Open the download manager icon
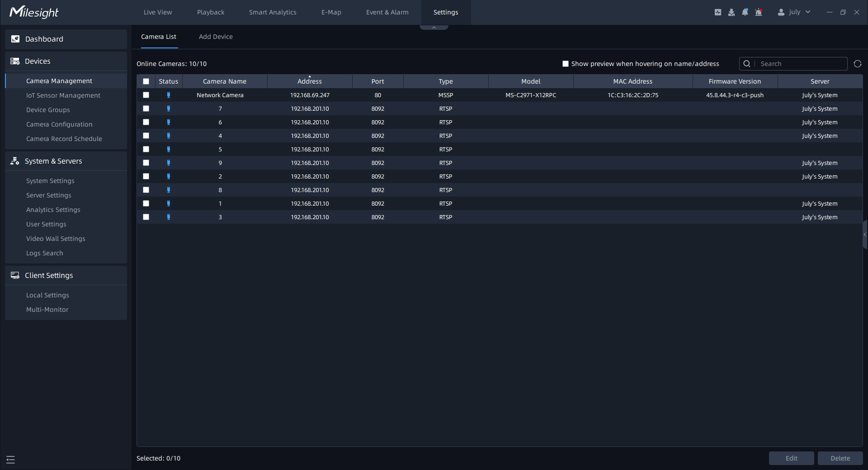 pyautogui.click(x=731, y=12)
